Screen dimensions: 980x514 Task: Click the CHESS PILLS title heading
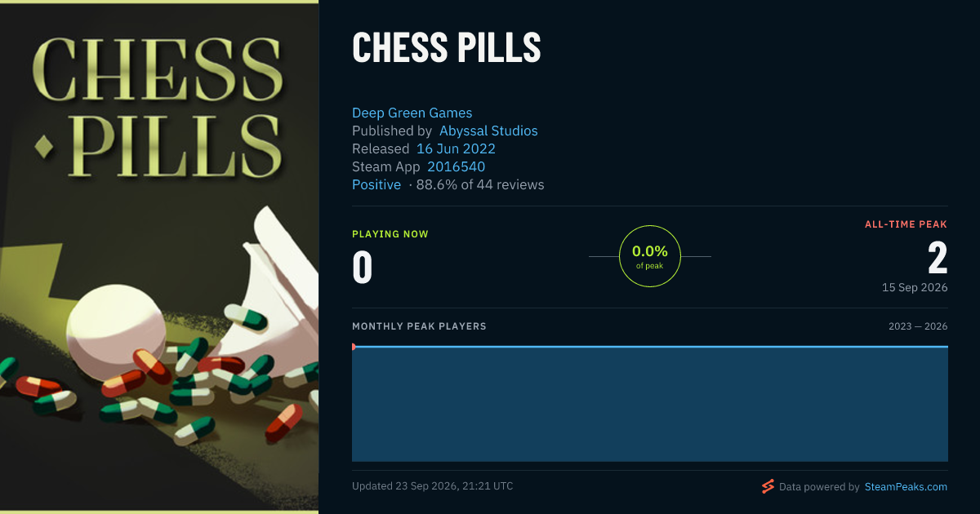447,48
